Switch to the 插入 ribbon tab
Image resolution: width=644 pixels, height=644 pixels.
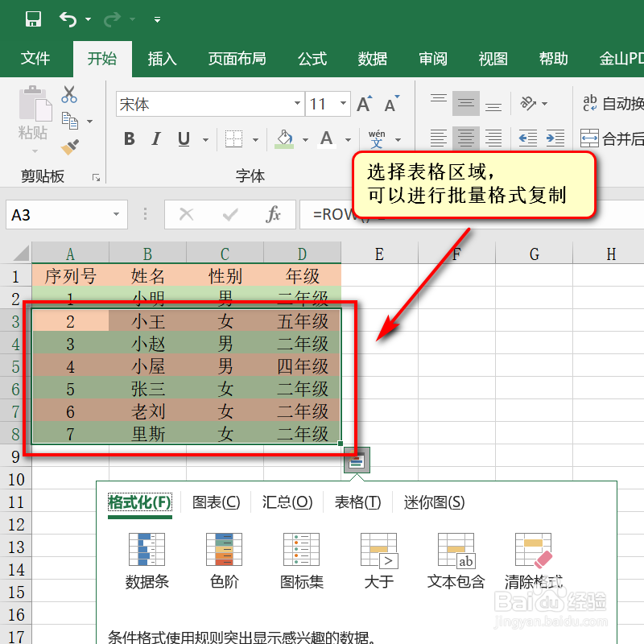click(x=162, y=58)
